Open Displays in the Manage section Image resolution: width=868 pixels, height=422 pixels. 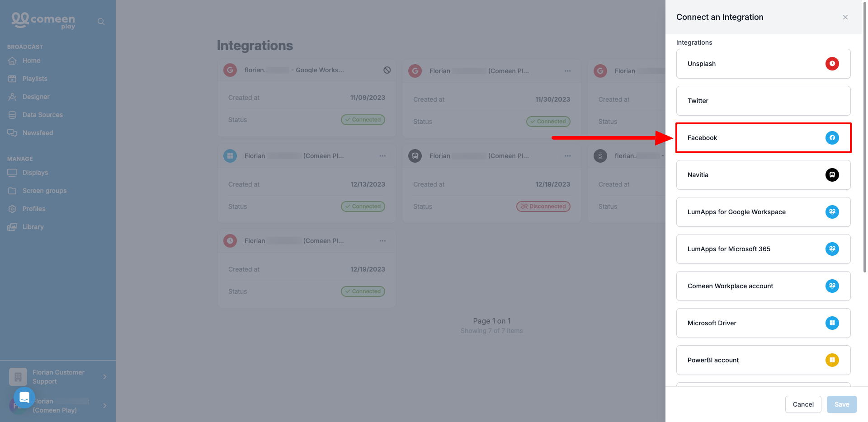click(x=35, y=173)
